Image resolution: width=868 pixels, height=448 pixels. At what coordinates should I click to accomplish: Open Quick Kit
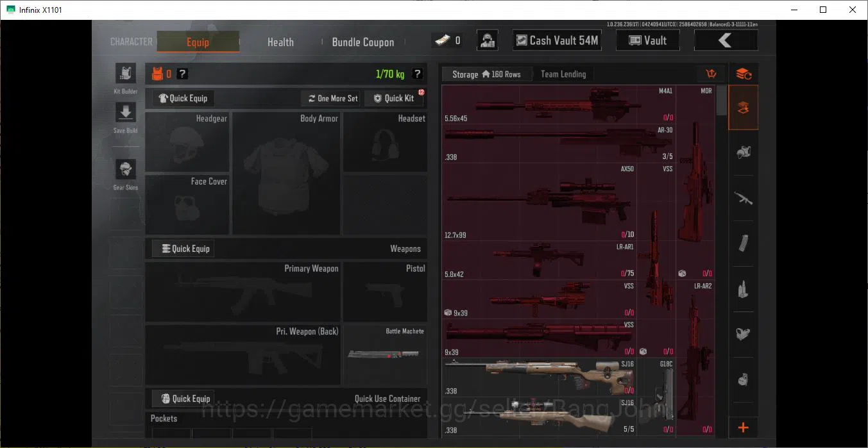pos(393,98)
